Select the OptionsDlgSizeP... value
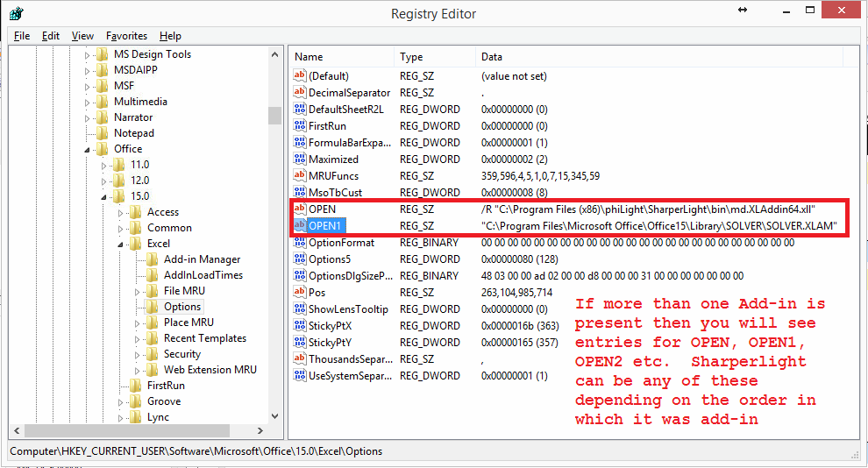Viewport: 868px width, 468px height. pyautogui.click(x=350, y=275)
